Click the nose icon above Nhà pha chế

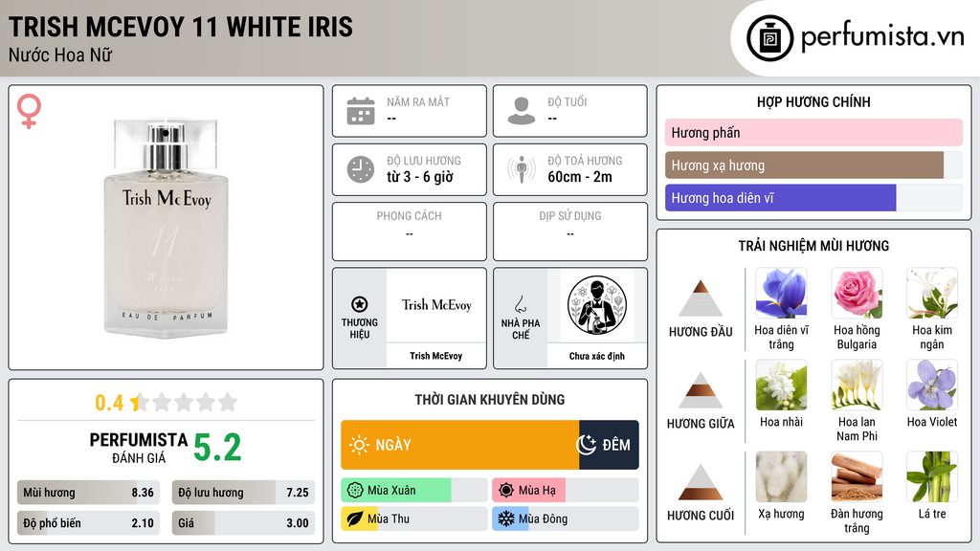[520, 304]
